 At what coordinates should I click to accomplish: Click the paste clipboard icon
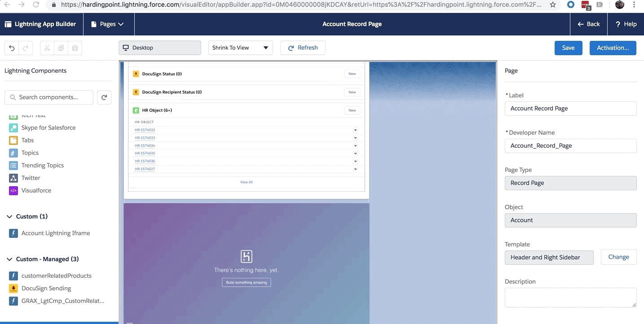click(x=75, y=48)
